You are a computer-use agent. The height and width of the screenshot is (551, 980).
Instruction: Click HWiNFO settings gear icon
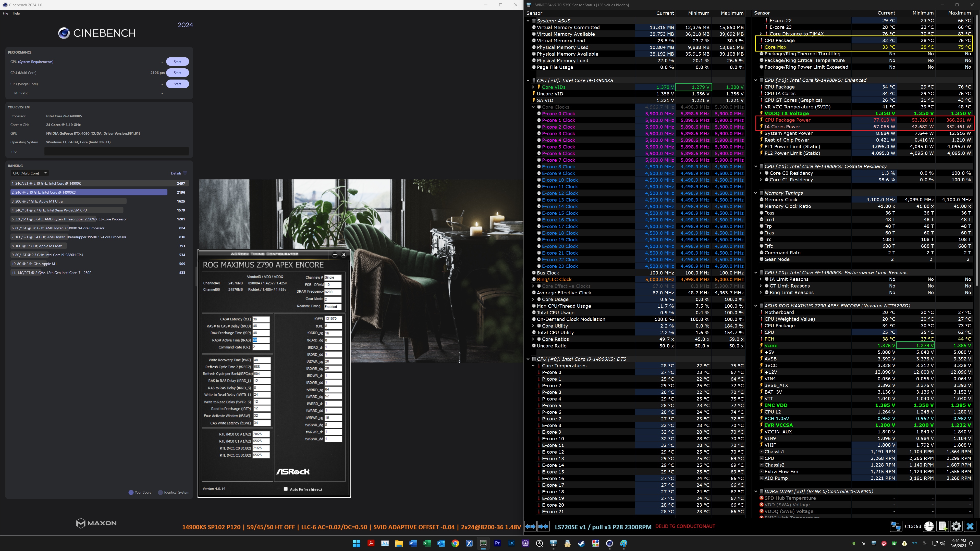coord(956,526)
